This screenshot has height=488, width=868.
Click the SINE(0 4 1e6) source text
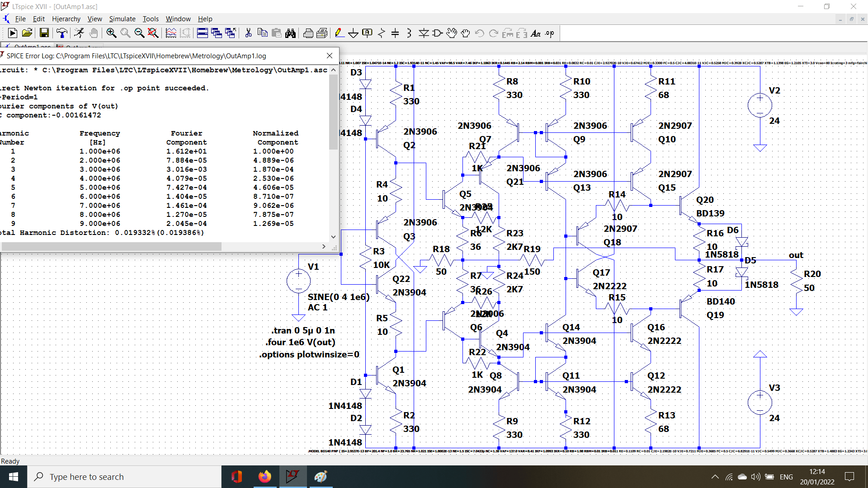coord(339,297)
